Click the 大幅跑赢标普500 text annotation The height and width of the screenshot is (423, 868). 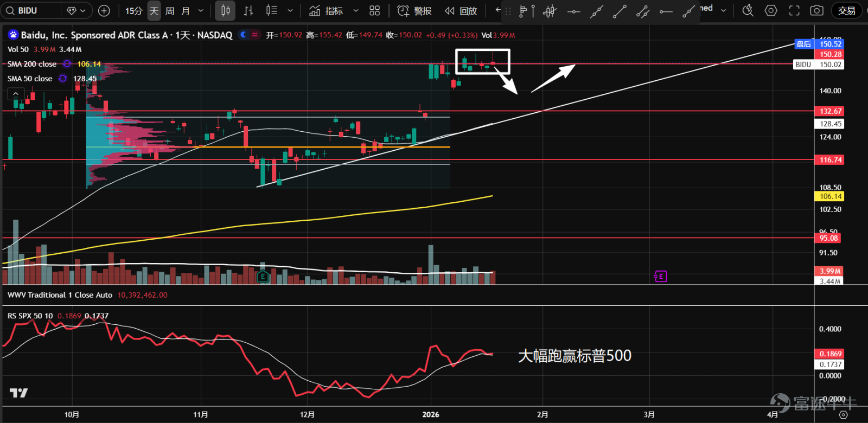(x=575, y=356)
